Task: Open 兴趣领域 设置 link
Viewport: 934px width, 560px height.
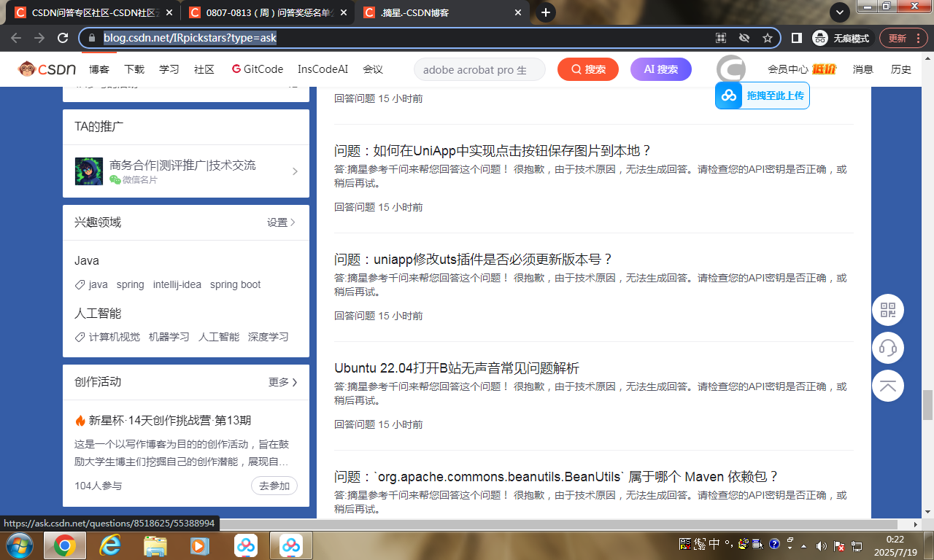Action: [x=281, y=222]
